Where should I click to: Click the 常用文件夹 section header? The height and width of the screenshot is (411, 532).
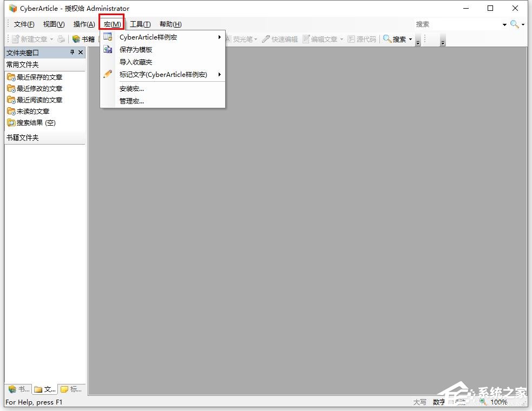45,64
